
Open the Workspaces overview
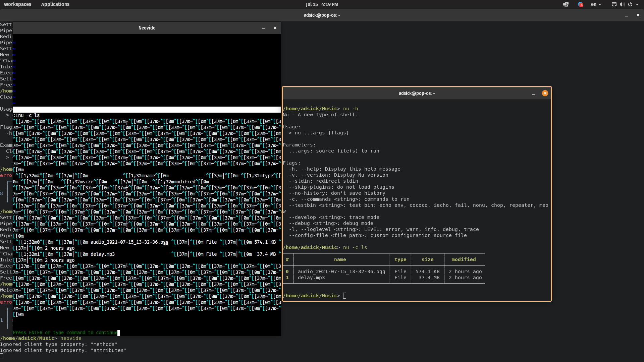17,4
